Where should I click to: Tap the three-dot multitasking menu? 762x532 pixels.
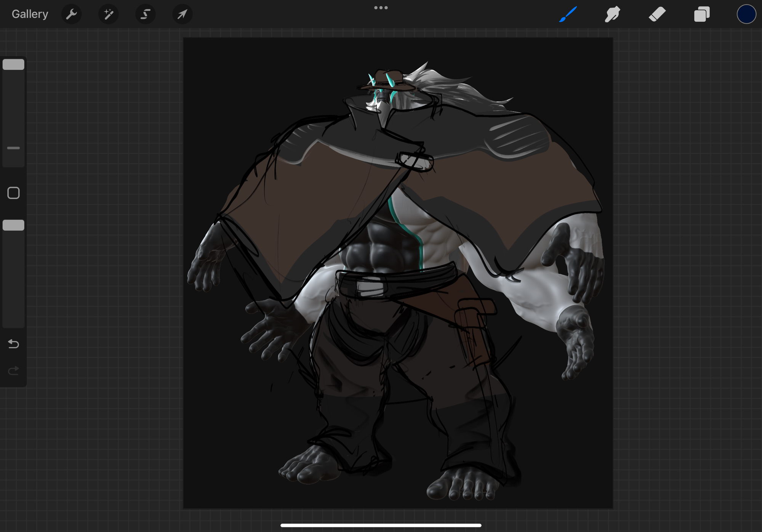point(381,8)
